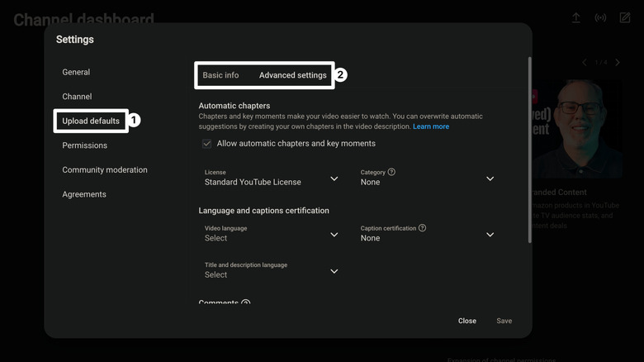The height and width of the screenshot is (362, 644).
Task: Open the Caption certification dropdown
Action: point(427,234)
